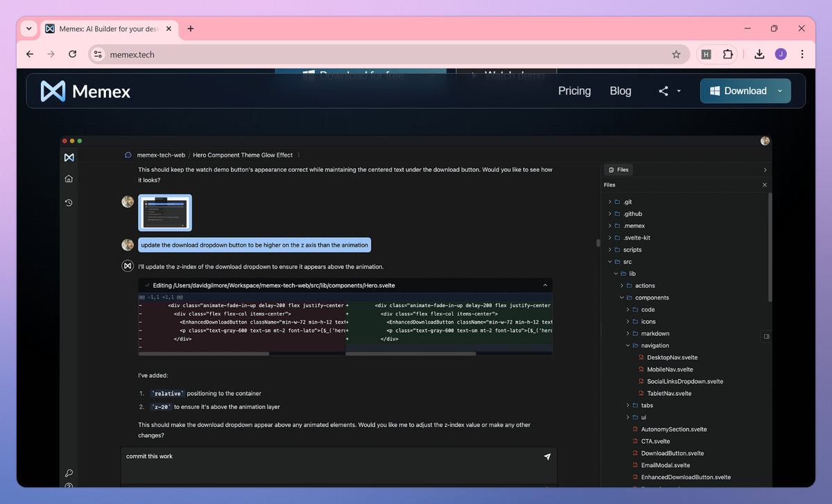The width and height of the screenshot is (832, 504).
Task: Open the Chrome three-dot menu
Action: (802, 54)
